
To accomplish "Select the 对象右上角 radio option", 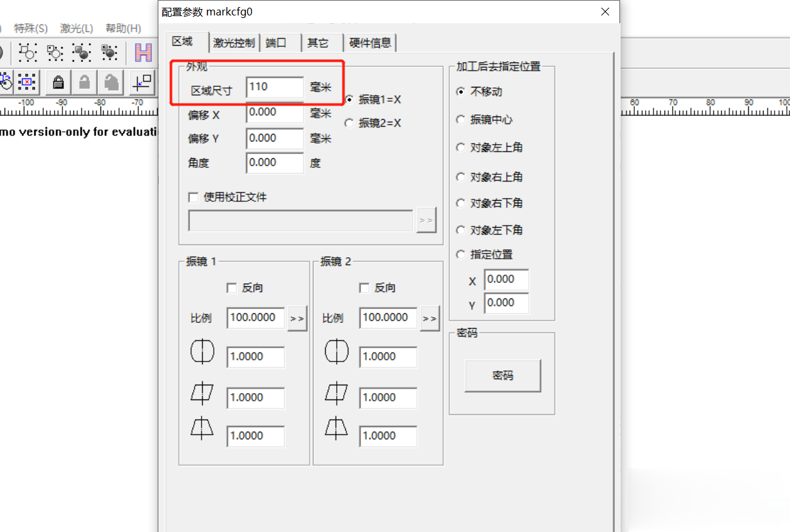I will click(x=460, y=177).
